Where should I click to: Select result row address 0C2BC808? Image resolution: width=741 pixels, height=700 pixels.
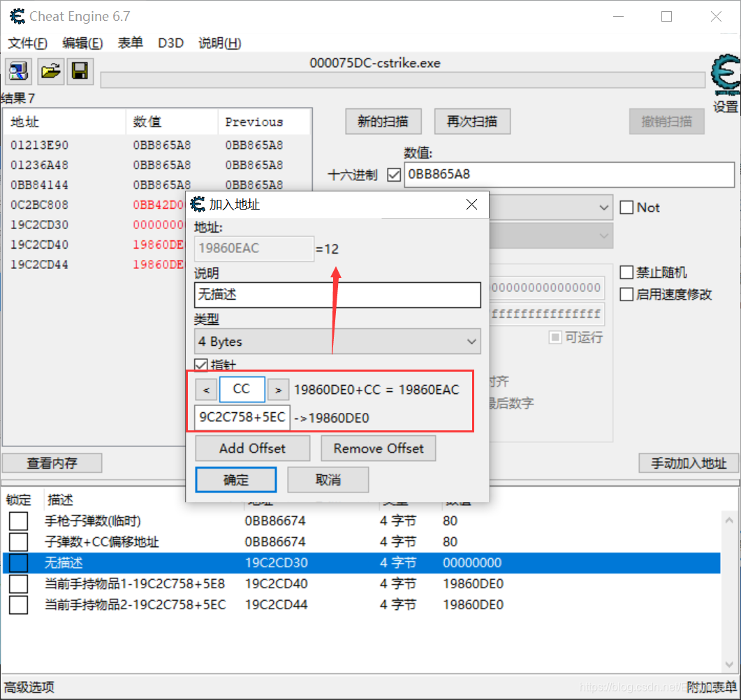tap(40, 205)
